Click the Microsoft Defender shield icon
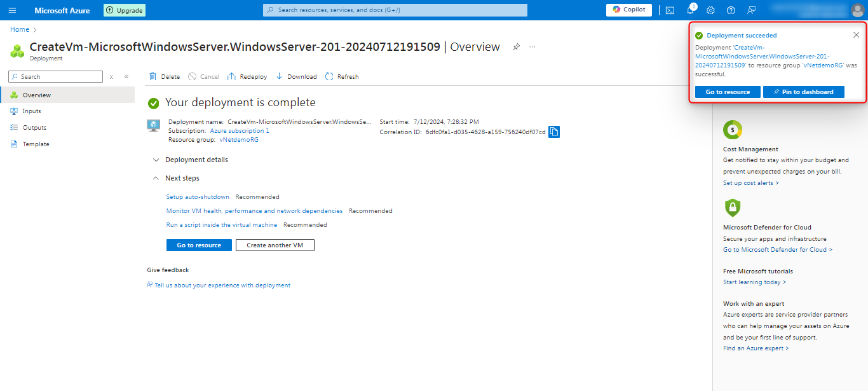 [733, 208]
